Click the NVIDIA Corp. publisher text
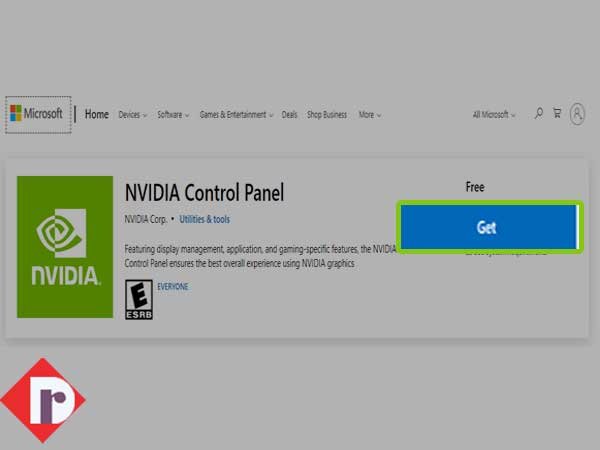 (146, 219)
